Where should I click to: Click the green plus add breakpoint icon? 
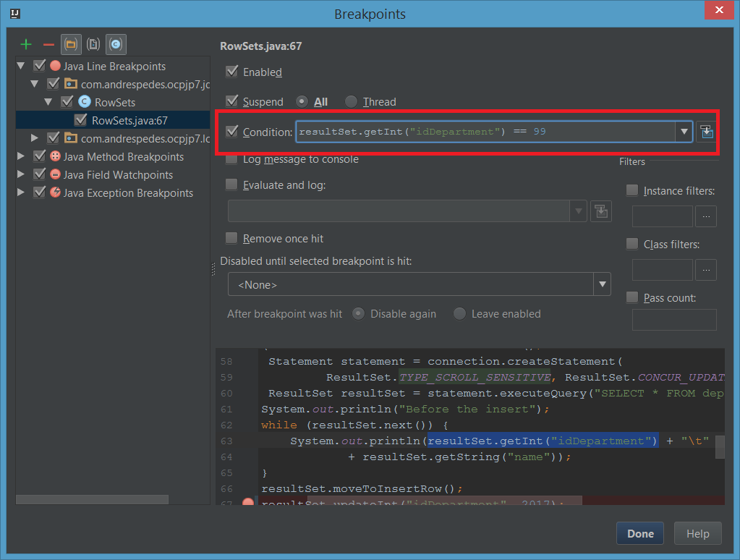26,44
